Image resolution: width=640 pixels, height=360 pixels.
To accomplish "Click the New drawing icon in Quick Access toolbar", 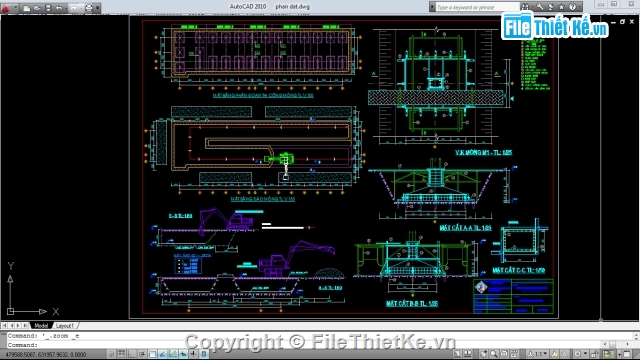I will (27, 8).
